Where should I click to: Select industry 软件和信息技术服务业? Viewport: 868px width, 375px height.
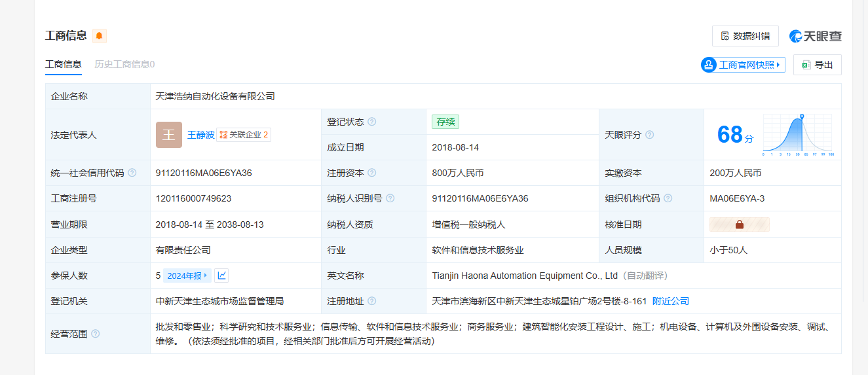pyautogui.click(x=478, y=250)
